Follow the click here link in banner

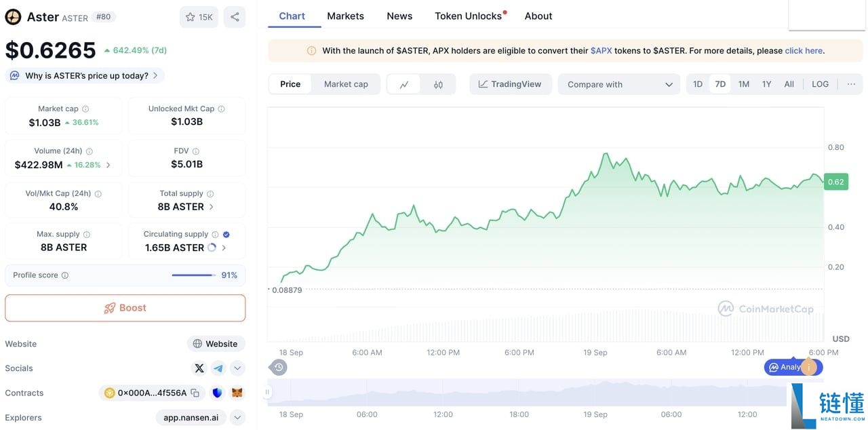[804, 51]
